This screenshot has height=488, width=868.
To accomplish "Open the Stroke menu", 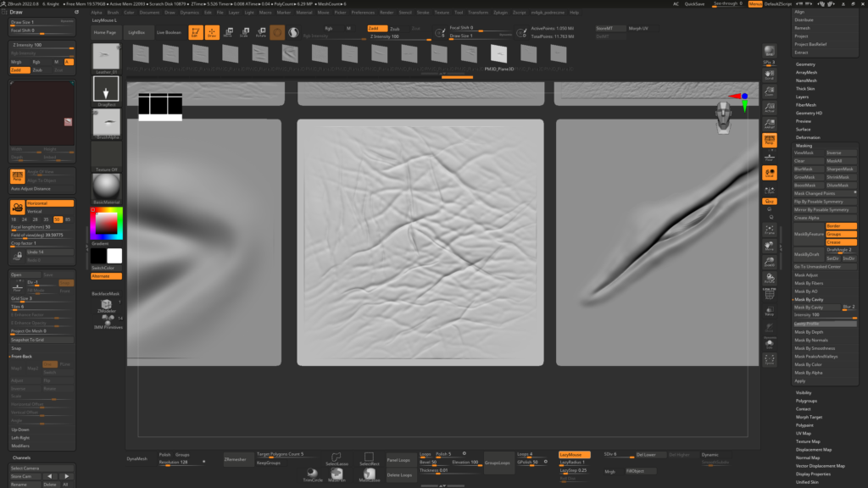I will tap(423, 12).
